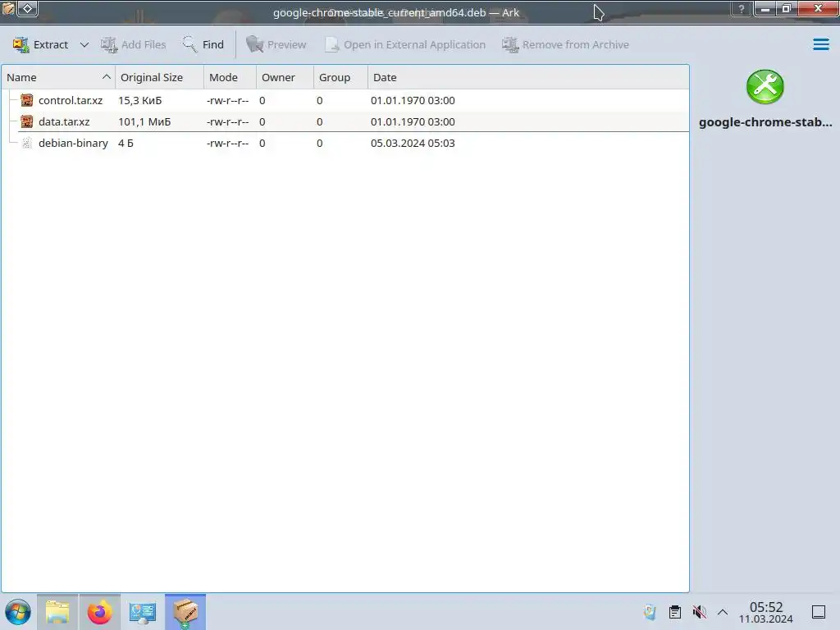Click the Extract toolbar button
This screenshot has width=840, height=630.
(40, 44)
